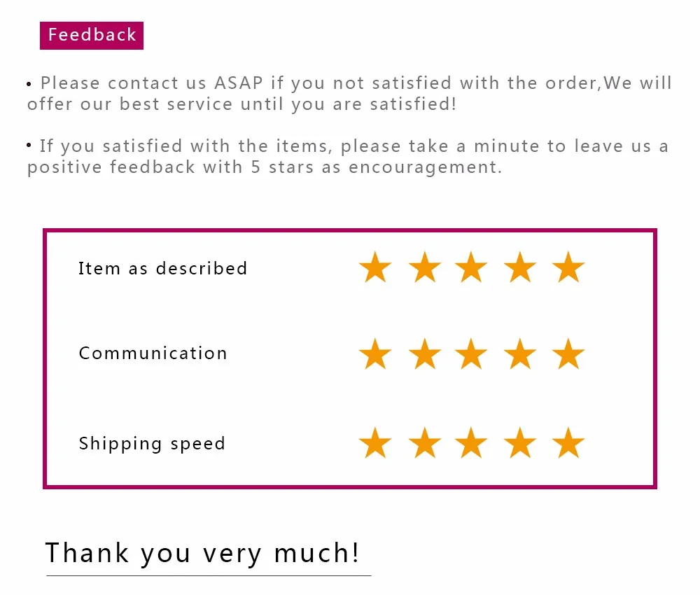Viewport: 700px width, 595px height.
Task: Click the Shipping speed label
Action: pyautogui.click(x=152, y=444)
